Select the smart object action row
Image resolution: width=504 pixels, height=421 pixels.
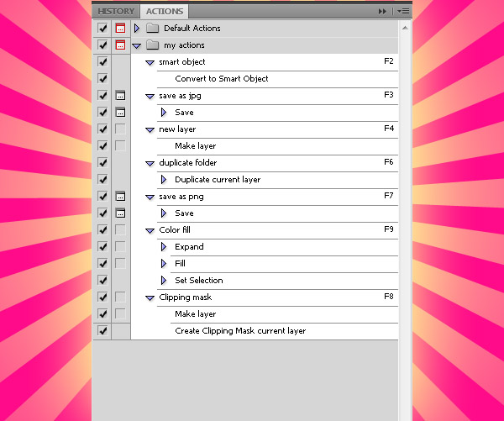click(265, 62)
